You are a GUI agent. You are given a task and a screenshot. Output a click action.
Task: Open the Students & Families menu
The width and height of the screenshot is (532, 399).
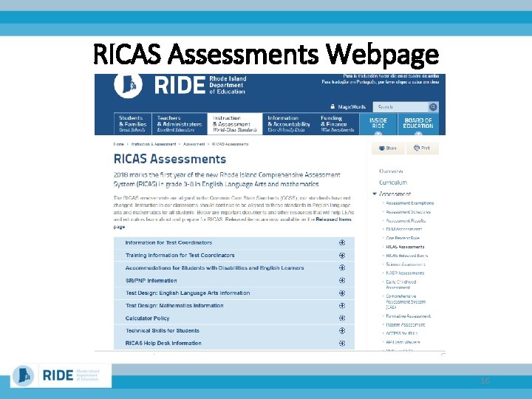133,124
